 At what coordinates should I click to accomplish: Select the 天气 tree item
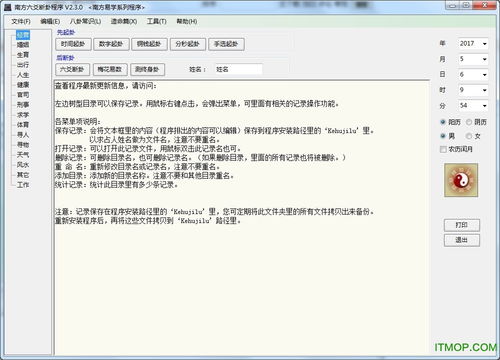click(x=23, y=155)
